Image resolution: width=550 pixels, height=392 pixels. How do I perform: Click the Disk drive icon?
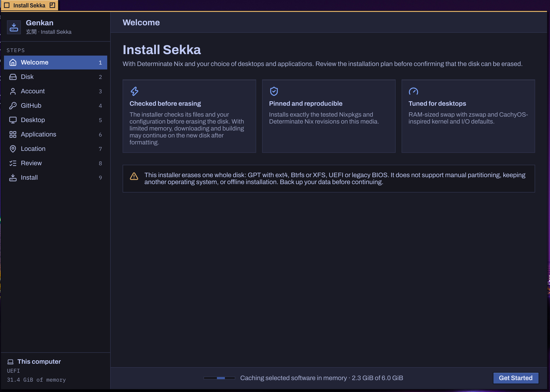13,77
